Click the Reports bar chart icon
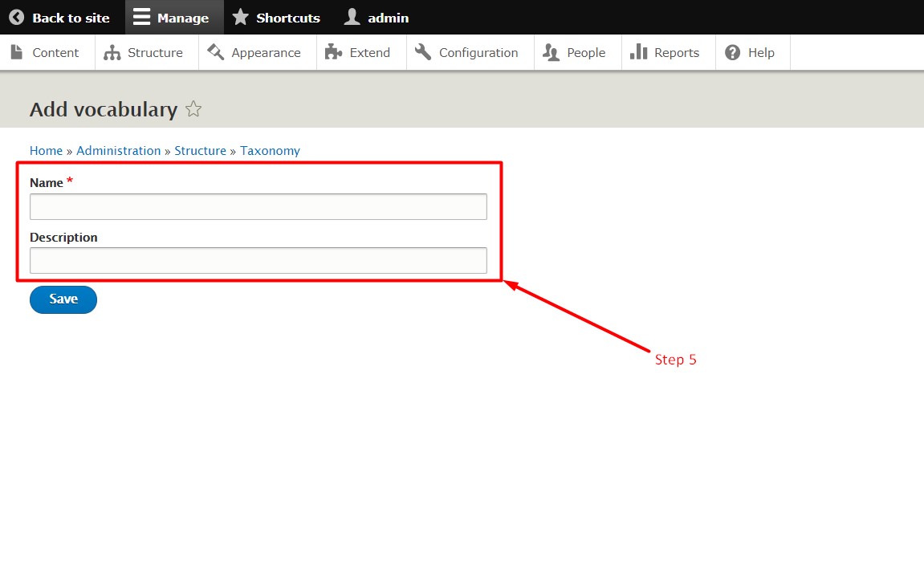924x578 pixels. [x=639, y=52]
